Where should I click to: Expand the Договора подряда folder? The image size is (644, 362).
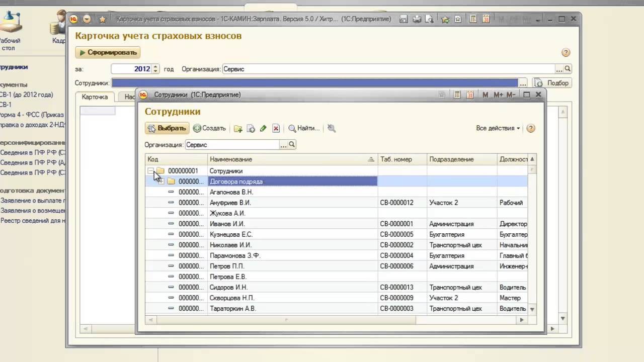(162, 182)
